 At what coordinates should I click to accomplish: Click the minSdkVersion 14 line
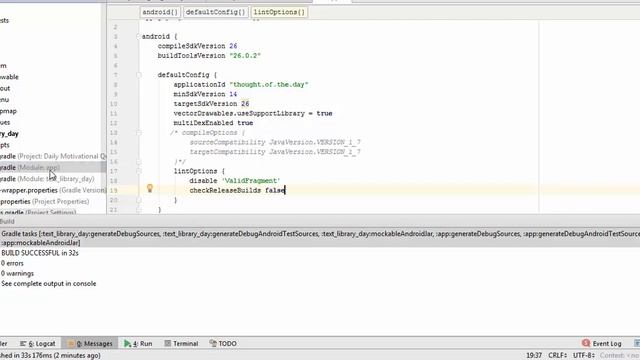click(205, 94)
